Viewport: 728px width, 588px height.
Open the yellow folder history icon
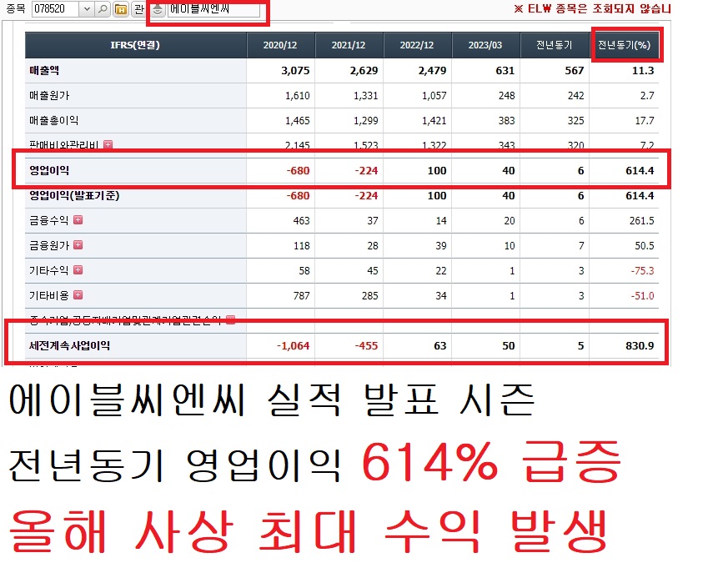coord(121,9)
